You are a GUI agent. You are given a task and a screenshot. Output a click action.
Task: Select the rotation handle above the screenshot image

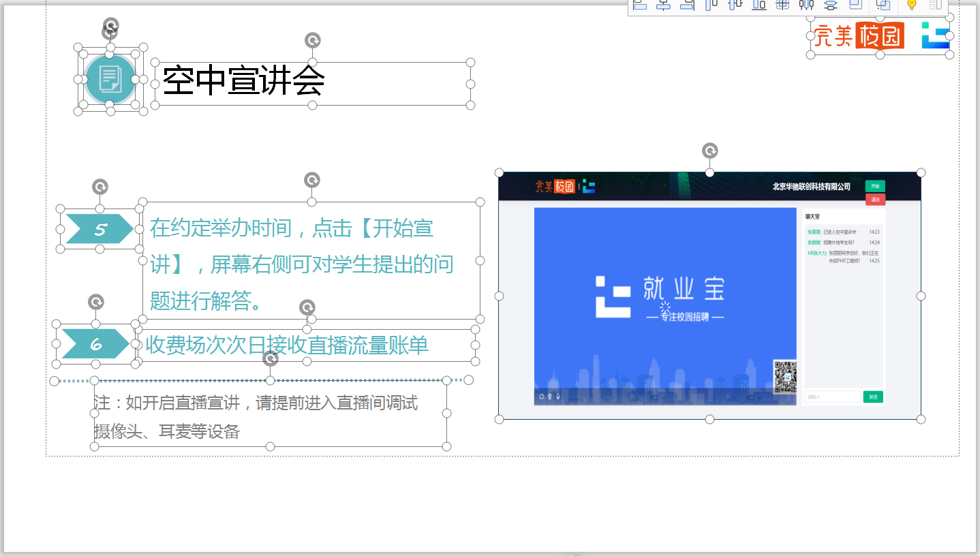pos(709,151)
